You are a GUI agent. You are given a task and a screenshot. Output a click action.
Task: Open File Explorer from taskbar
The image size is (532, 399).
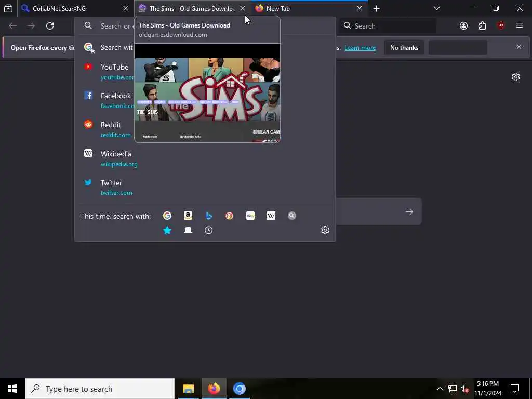point(188,389)
